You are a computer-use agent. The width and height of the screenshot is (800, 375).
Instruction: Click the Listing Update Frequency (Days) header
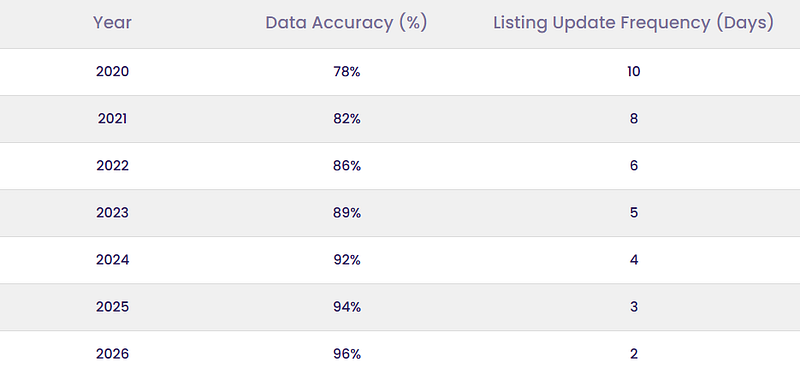pos(633,23)
